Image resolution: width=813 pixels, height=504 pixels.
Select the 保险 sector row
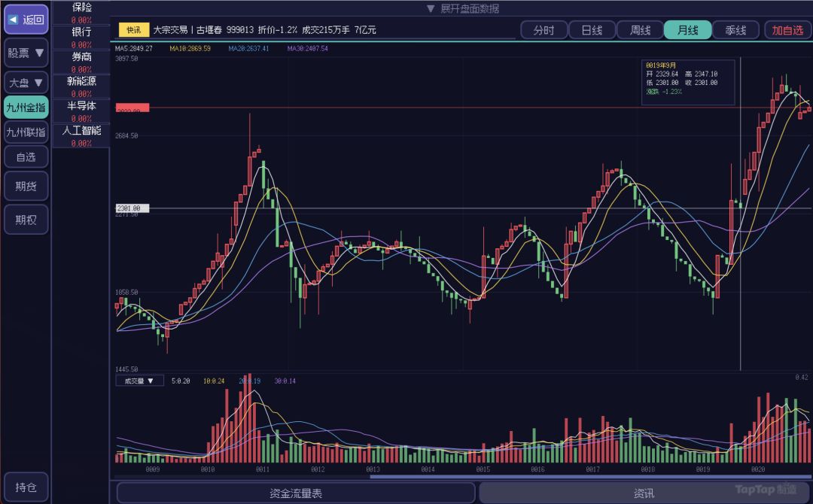click(x=81, y=13)
